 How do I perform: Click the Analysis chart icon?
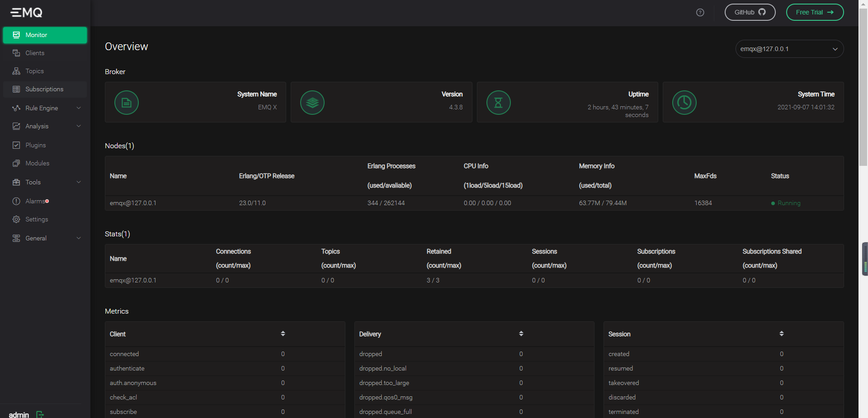click(16, 126)
